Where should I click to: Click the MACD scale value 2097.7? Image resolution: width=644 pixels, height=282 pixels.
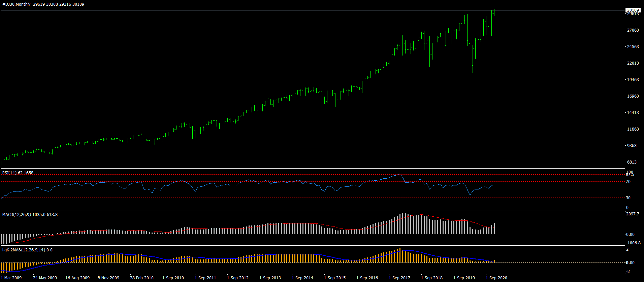(x=633, y=214)
